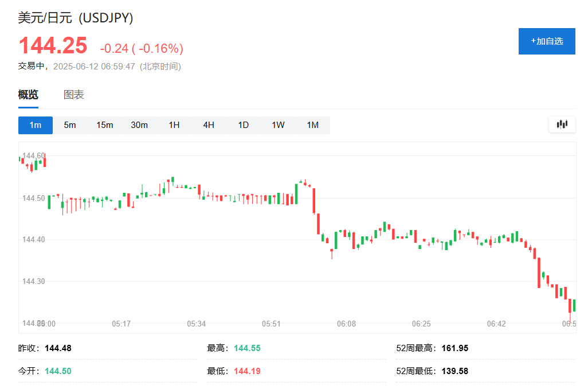Image resolution: width=588 pixels, height=389 pixels.
Task: Select the 15m timeframe
Action: coord(105,125)
